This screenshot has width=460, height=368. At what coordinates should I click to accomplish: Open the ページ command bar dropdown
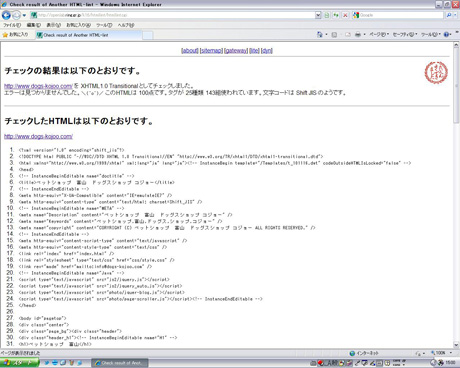tap(379, 35)
